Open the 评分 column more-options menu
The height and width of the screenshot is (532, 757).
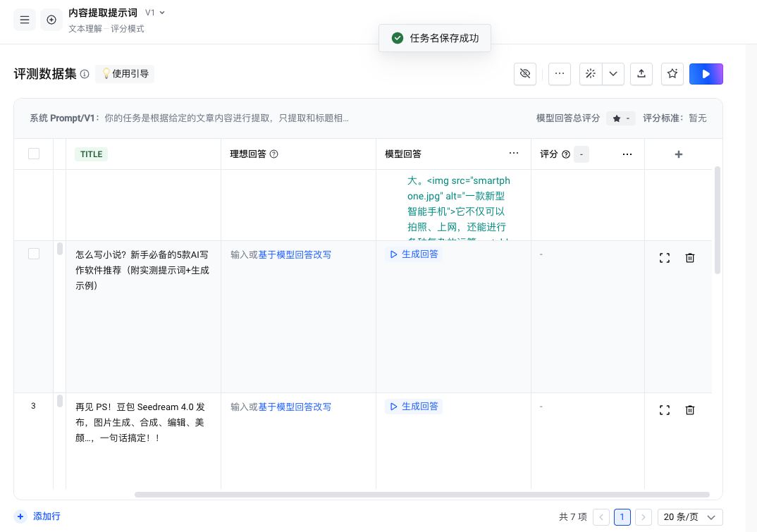[627, 154]
